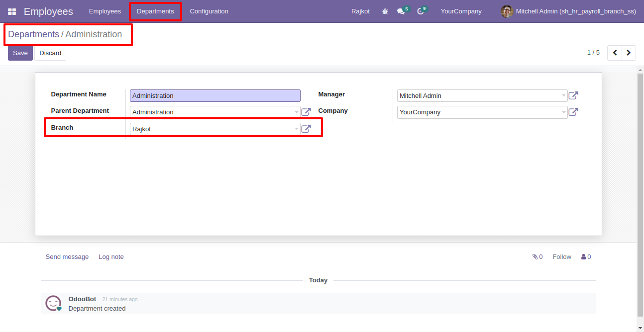The width and height of the screenshot is (644, 332).
Task: Click the Branch field label
Action: point(62,128)
